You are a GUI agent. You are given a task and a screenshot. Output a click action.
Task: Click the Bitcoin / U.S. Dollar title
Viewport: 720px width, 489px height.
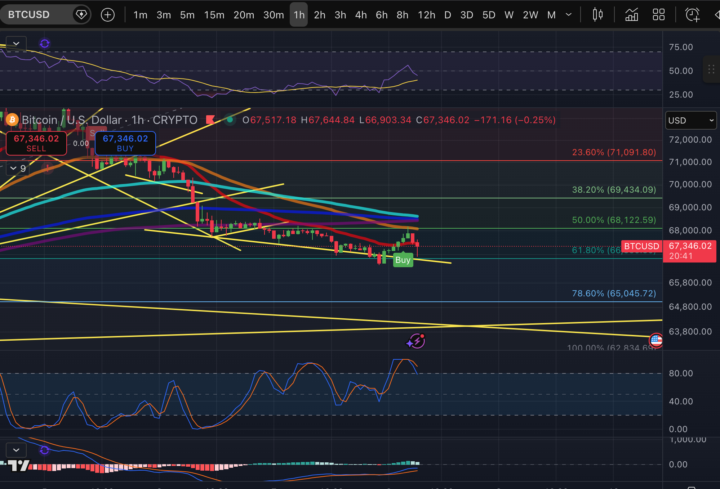72,120
